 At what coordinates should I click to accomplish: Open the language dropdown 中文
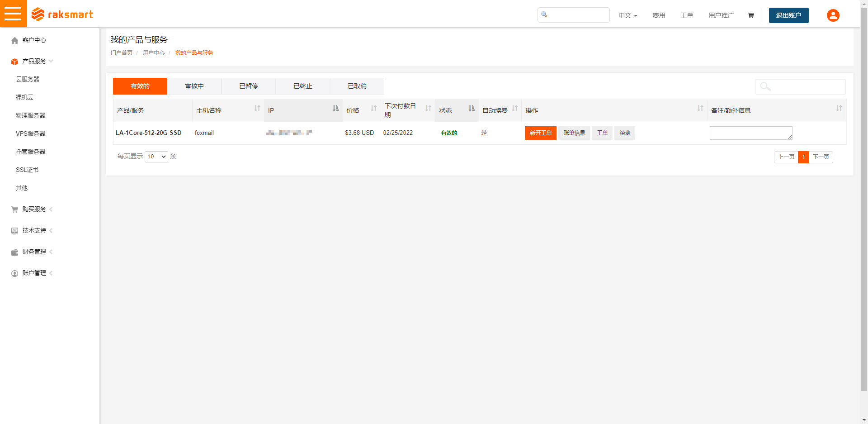(x=627, y=15)
